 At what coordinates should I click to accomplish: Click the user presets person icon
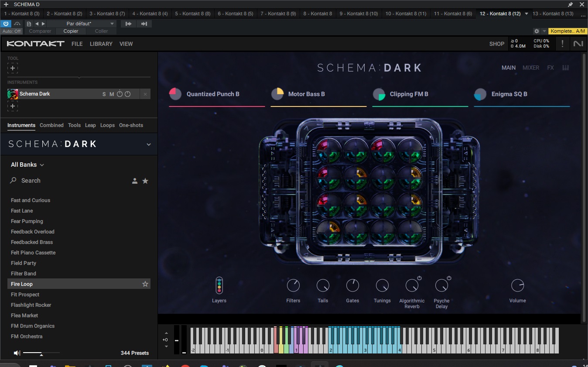click(x=135, y=181)
